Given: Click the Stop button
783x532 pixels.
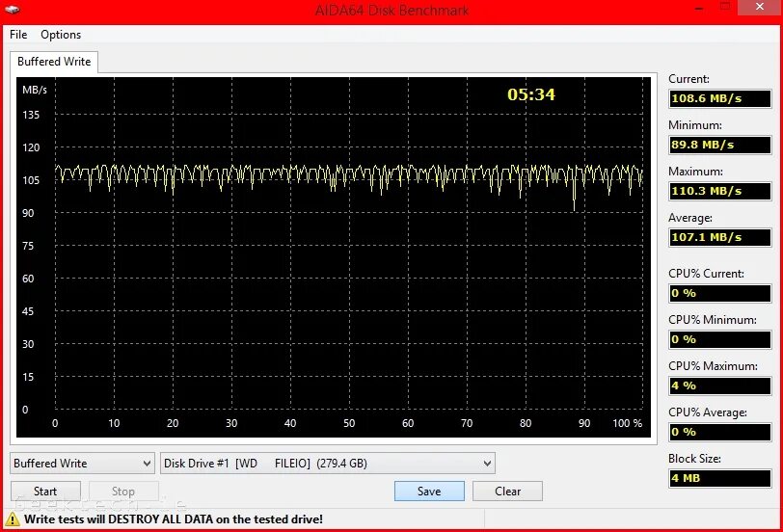Looking at the screenshot, I should click(x=123, y=492).
